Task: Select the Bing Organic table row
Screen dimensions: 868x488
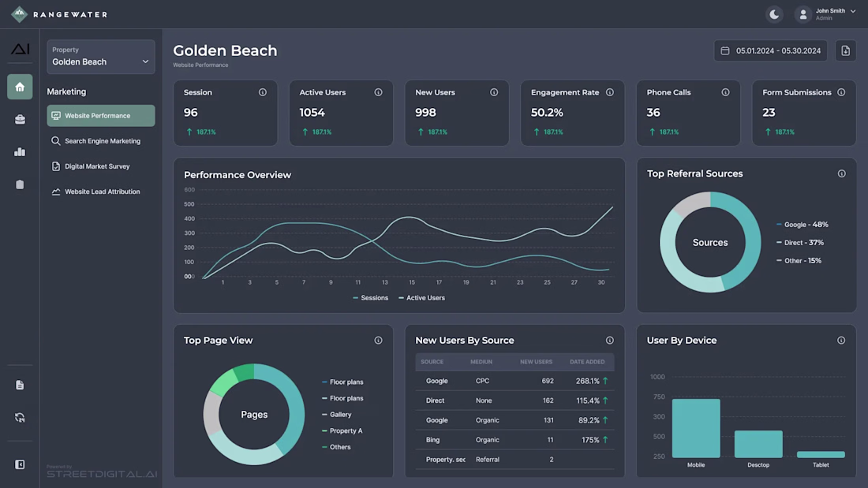Action: (514, 440)
